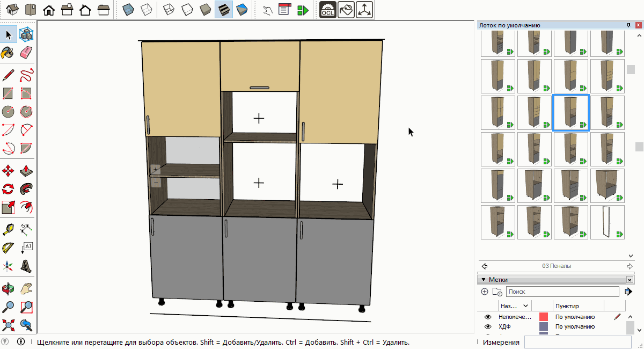Pin the Лоток по умолчанию tray
Screen dimensions: 644x349
click(x=628, y=25)
